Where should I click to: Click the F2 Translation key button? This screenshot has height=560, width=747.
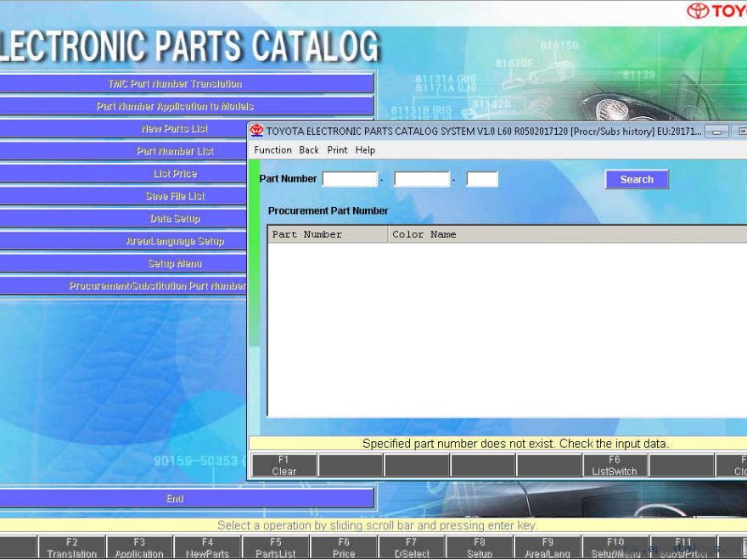tap(72, 547)
